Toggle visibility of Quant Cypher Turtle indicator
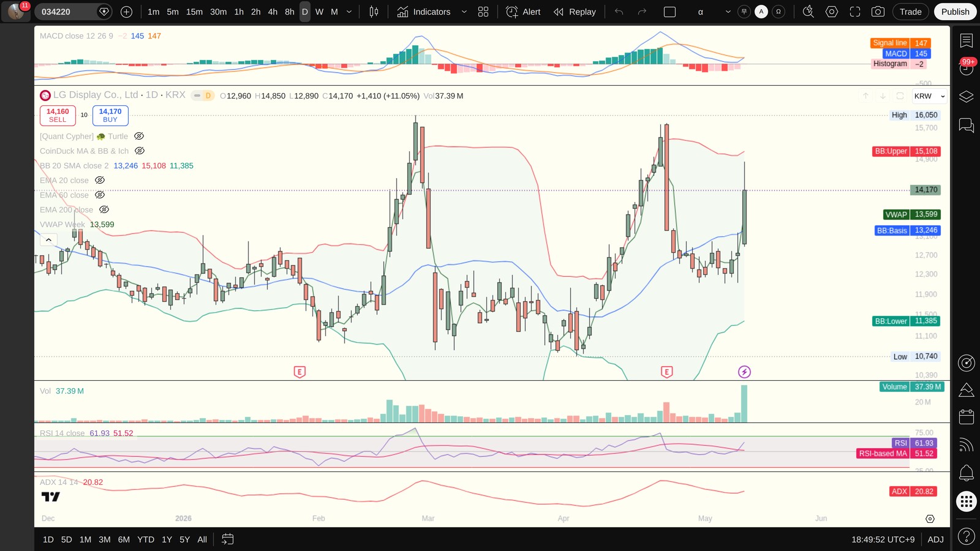The width and height of the screenshot is (980, 551). [139, 136]
